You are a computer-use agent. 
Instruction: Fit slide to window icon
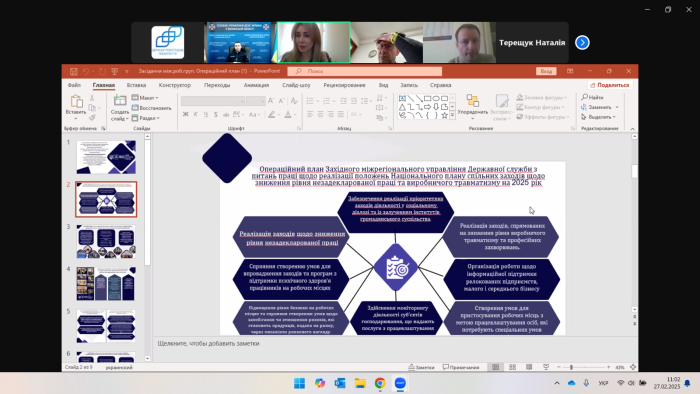click(633, 367)
